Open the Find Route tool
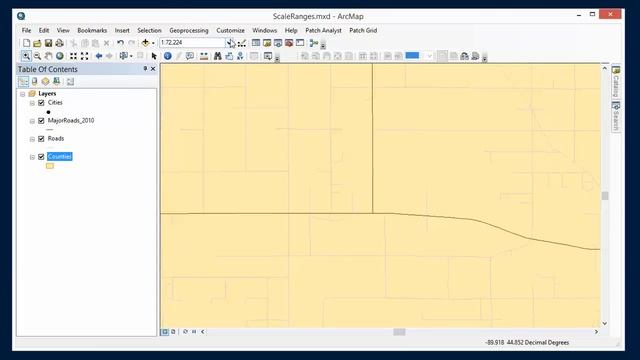This screenshot has width=640, height=360. click(x=229, y=56)
